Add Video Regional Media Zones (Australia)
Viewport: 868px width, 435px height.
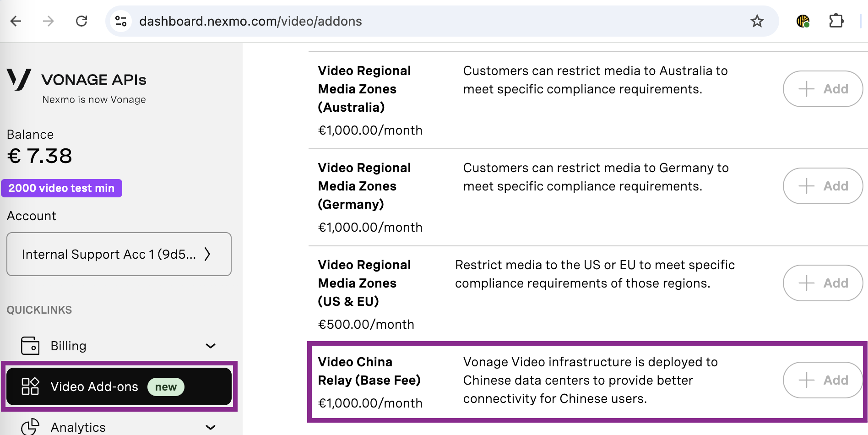823,89
